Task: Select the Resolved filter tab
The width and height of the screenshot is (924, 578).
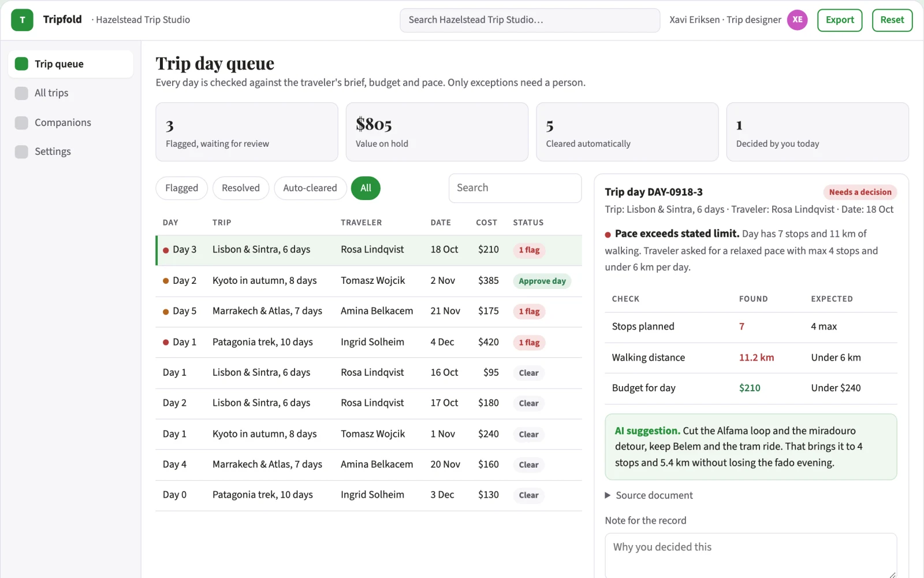Action: coord(241,188)
